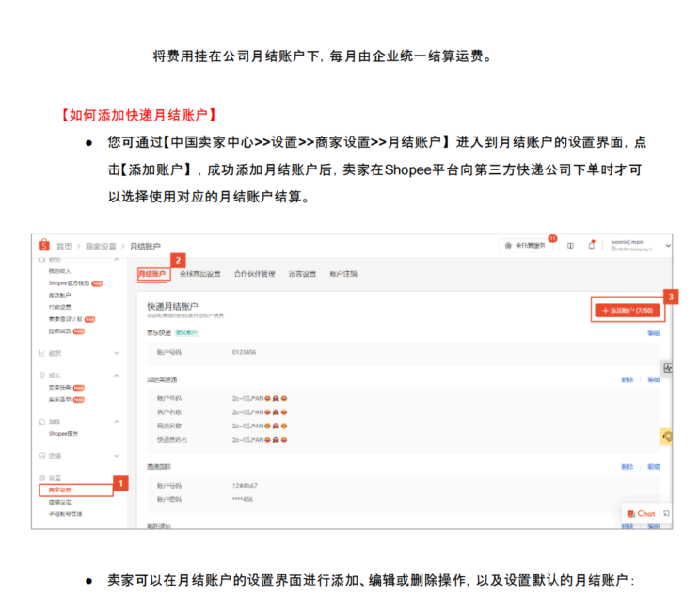Open the seller education book icon

(570, 245)
